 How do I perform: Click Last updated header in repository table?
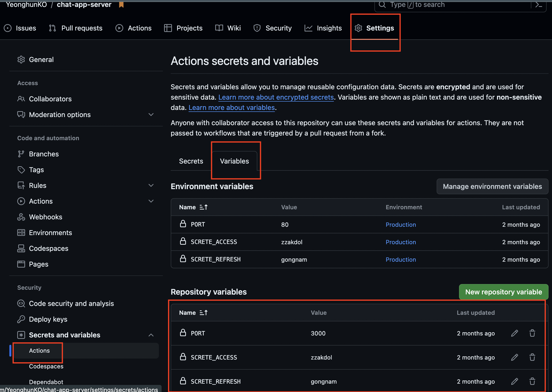(x=476, y=313)
